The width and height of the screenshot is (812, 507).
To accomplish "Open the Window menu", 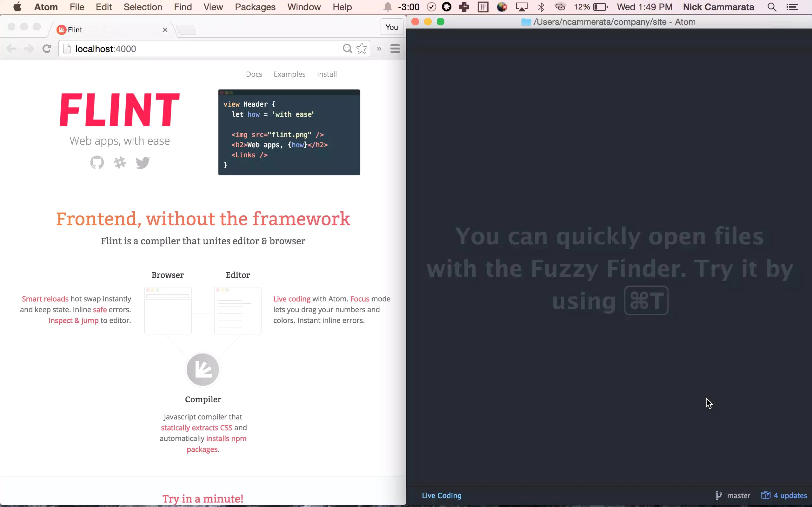I will pyautogui.click(x=304, y=7).
